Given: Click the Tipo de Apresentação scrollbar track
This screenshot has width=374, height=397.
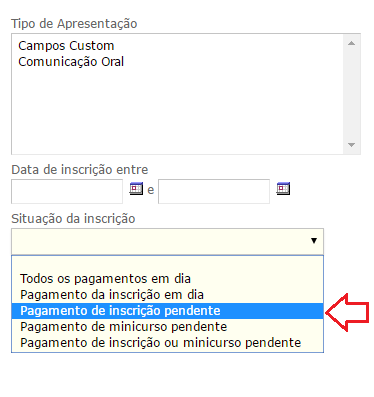Looking at the screenshot, I should coord(351,94).
